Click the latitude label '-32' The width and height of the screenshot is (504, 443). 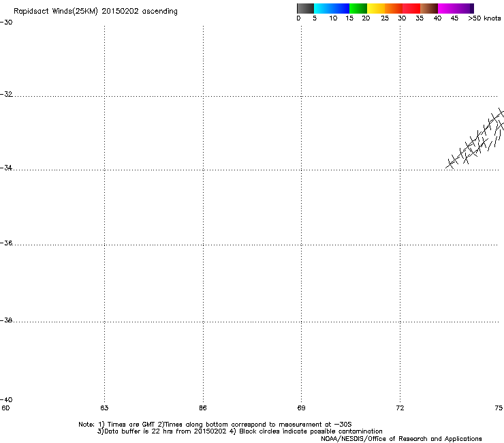6,94
